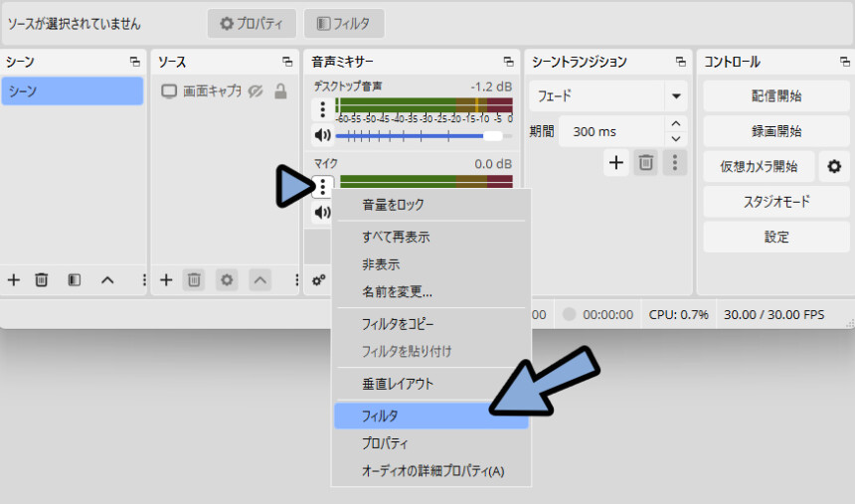Click the デスクトップ音声 volume slider handle
Viewport: 855px width, 504px height.
(493, 135)
